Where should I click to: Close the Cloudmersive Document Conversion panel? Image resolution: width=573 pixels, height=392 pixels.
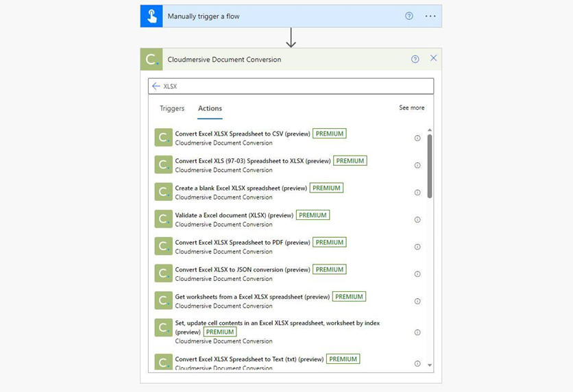pyautogui.click(x=433, y=58)
